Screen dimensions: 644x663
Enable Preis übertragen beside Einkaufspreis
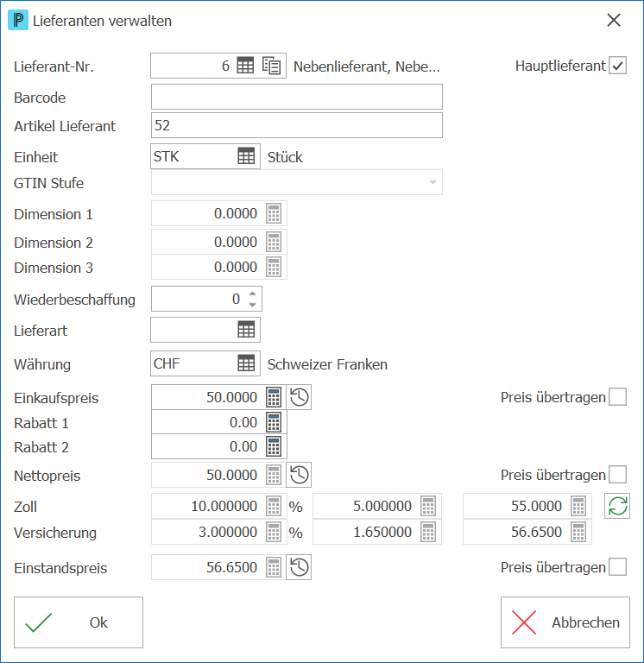617,397
